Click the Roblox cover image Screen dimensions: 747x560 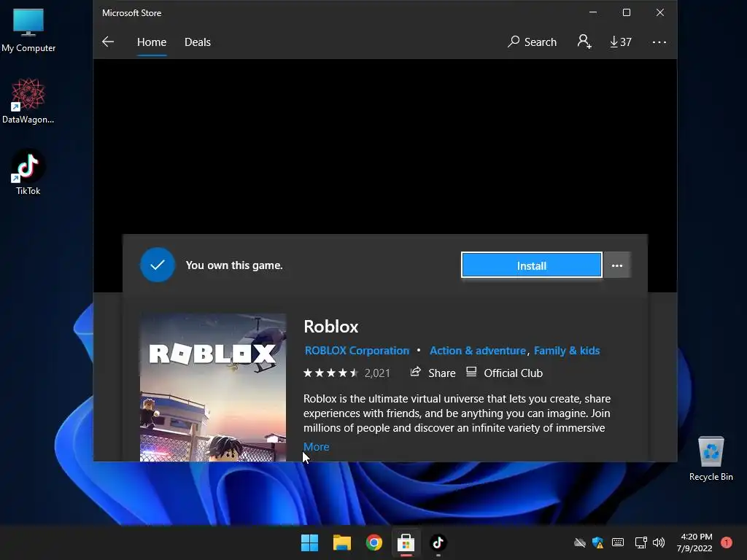(x=213, y=387)
